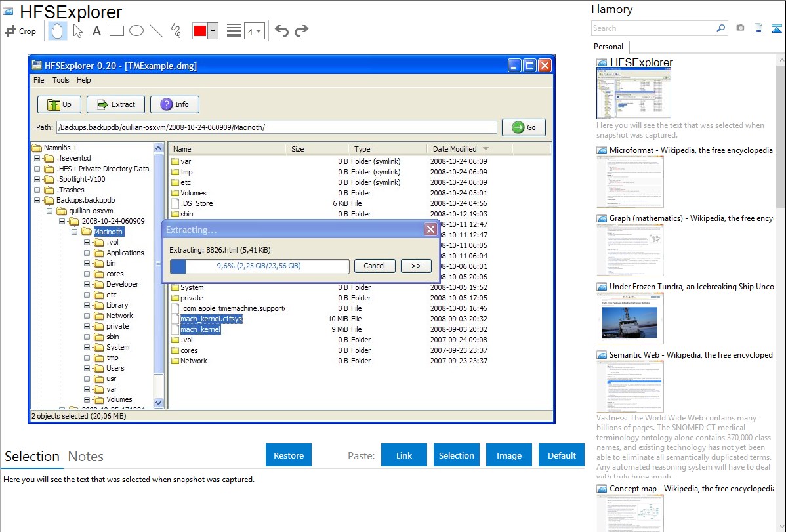Click the camera capture icon
The width and height of the screenshot is (786, 532).
click(x=740, y=28)
